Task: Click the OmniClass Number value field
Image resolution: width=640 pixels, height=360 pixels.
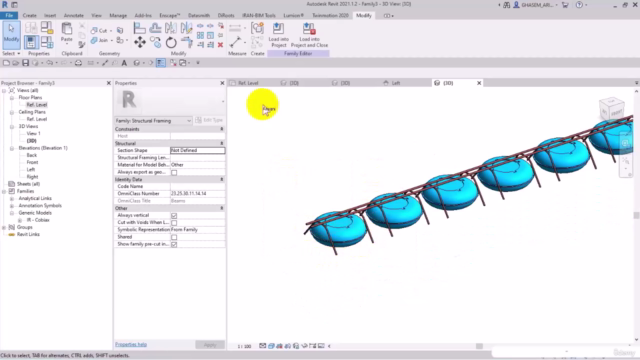Action: (197, 193)
